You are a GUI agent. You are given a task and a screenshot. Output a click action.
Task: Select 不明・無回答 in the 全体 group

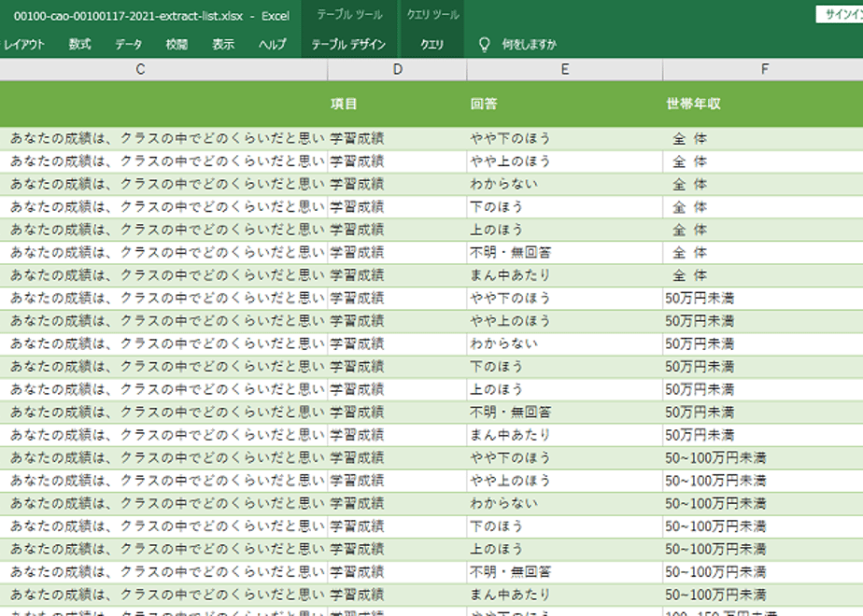[x=565, y=252]
